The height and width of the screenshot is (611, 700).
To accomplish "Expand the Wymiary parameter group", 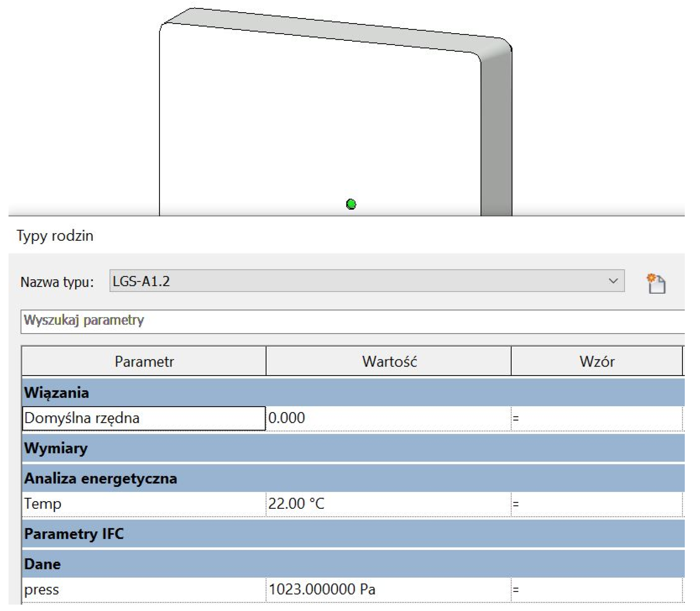I will pos(56,448).
